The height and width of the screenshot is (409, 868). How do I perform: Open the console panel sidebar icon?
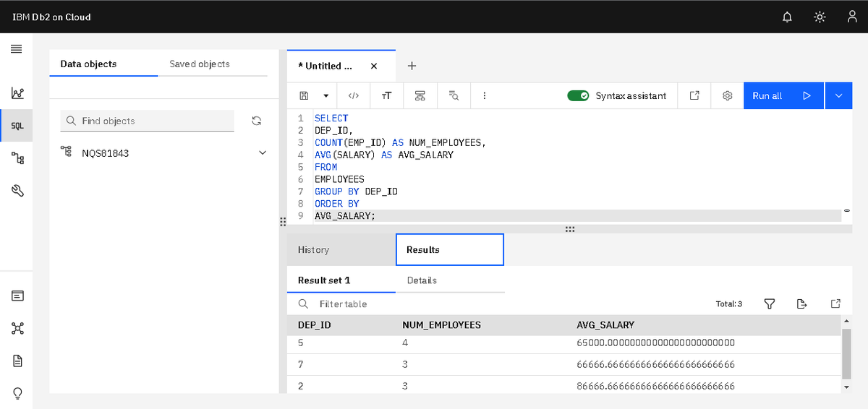point(17,296)
